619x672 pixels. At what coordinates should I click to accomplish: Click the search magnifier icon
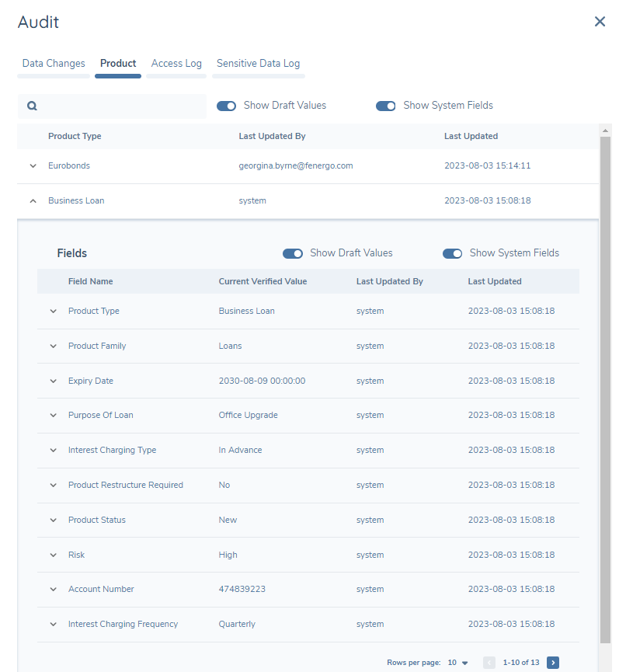click(33, 106)
